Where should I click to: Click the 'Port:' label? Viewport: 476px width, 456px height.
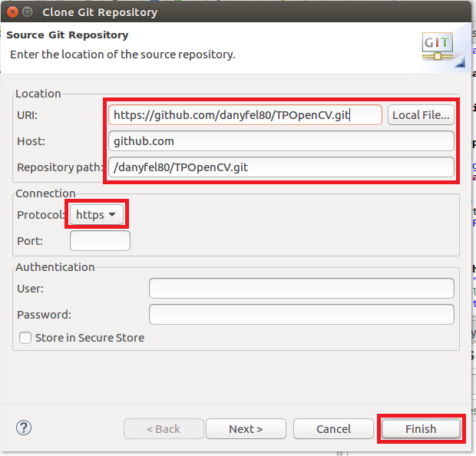click(x=30, y=241)
